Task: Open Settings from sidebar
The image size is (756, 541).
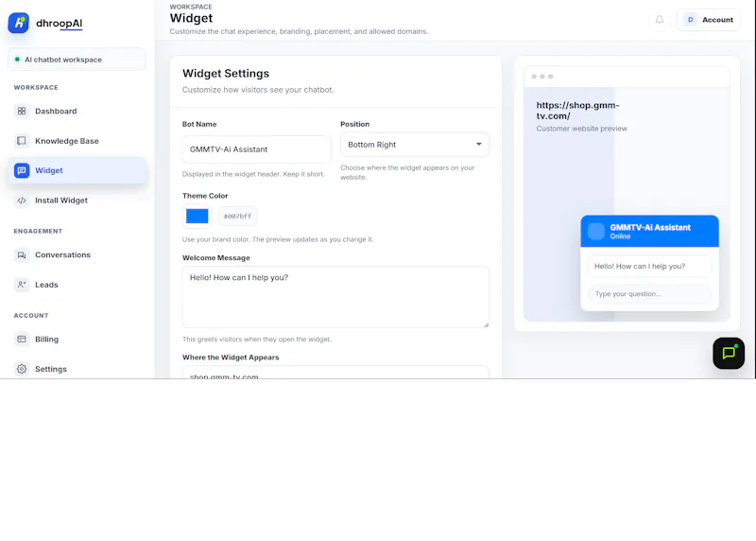Action: [77, 369]
